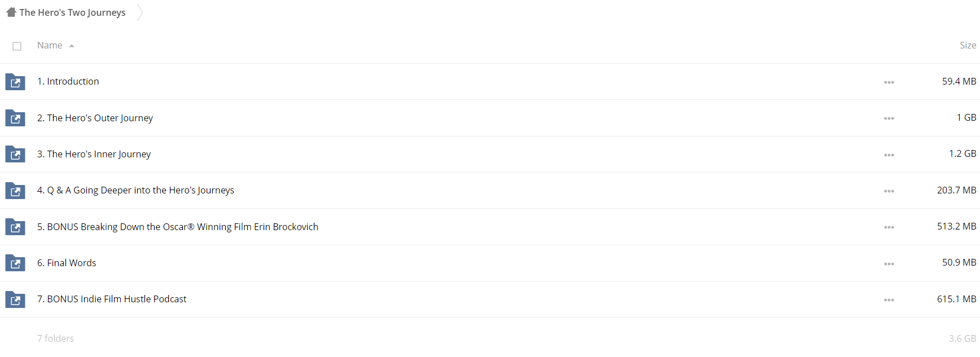980x357 pixels.
Task: Expand the breadcrumb chevron after The Hero's Two Journeys
Action: pos(140,12)
